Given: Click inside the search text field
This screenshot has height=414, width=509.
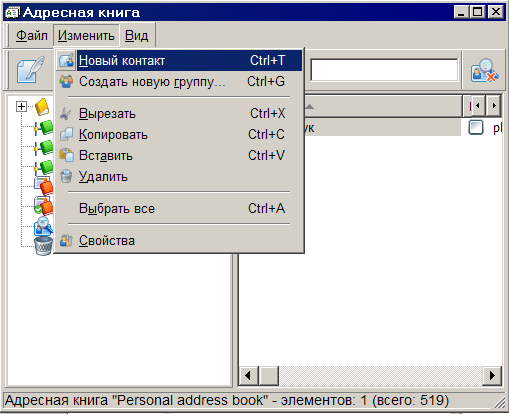Looking at the screenshot, I should 384,70.
